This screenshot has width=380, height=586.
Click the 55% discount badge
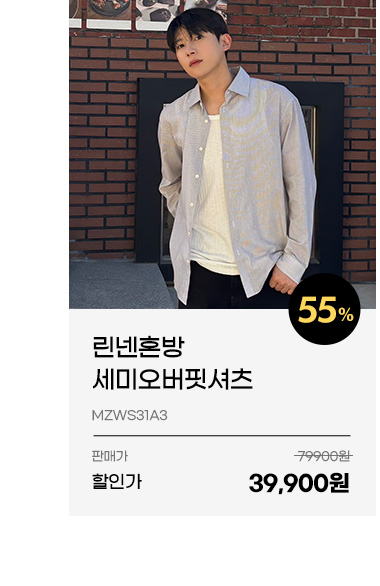[x=324, y=309]
